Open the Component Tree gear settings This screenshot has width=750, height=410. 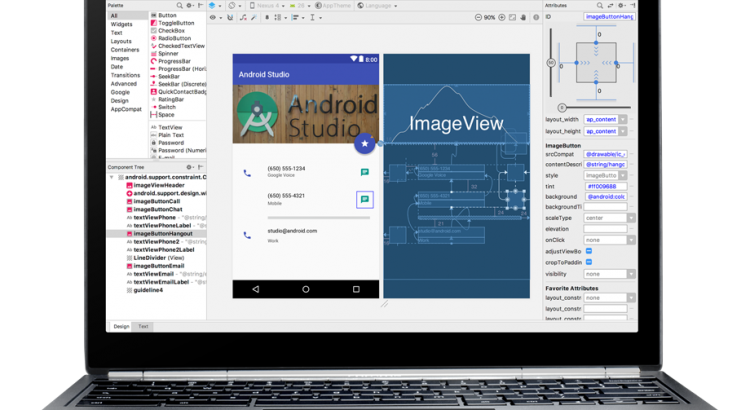click(187, 167)
